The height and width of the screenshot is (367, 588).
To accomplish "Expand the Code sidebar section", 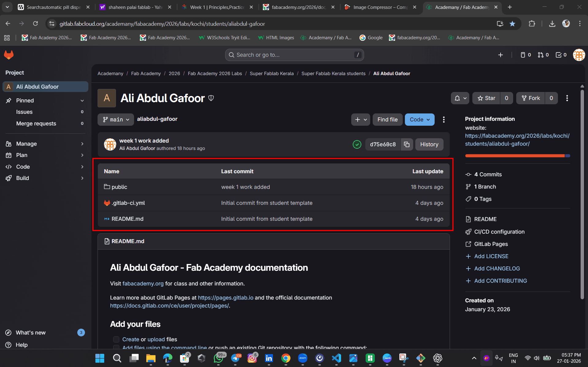I will click(x=45, y=167).
